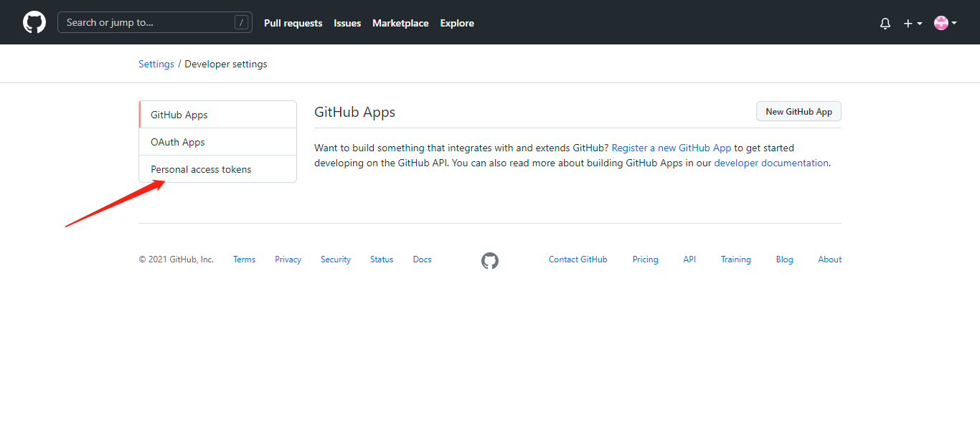Select GitHub Apps in sidebar
This screenshot has height=448, width=980.
[x=217, y=115]
